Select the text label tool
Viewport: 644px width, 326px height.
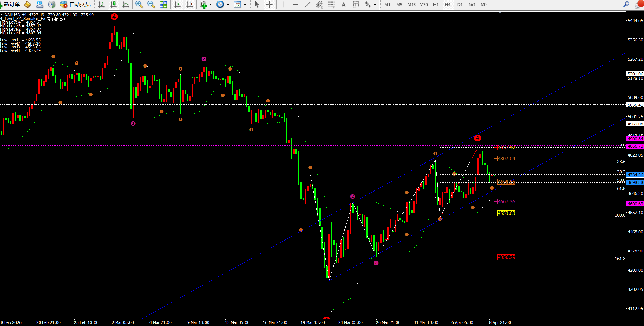(356, 4)
